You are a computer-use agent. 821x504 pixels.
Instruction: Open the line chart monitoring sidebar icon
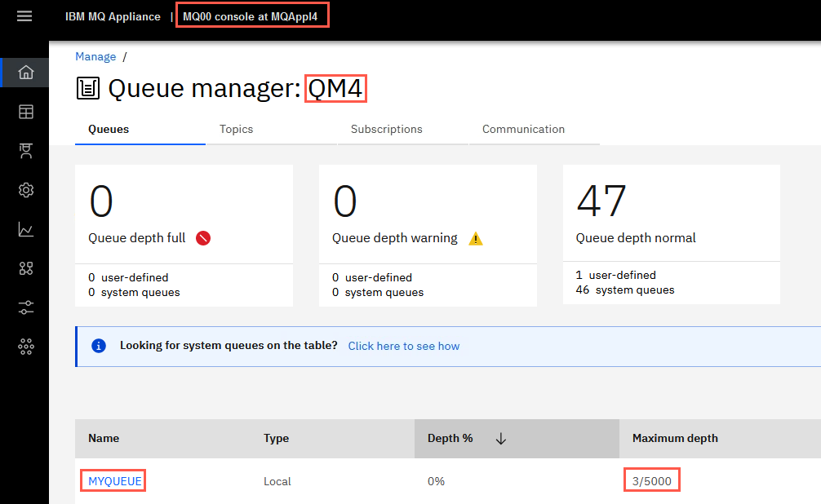(25, 229)
